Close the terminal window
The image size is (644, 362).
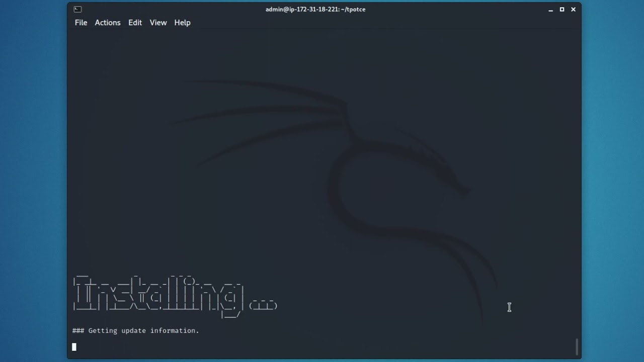point(573,9)
